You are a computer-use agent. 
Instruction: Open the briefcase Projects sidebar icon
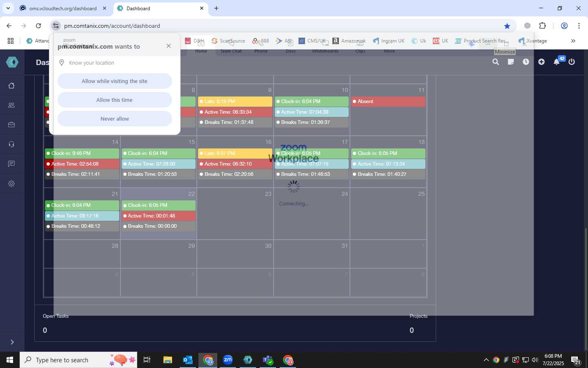[x=11, y=125]
